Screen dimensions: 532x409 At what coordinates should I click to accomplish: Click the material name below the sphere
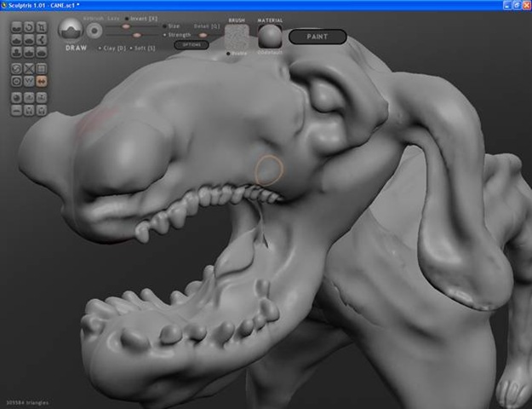pyautogui.click(x=270, y=53)
